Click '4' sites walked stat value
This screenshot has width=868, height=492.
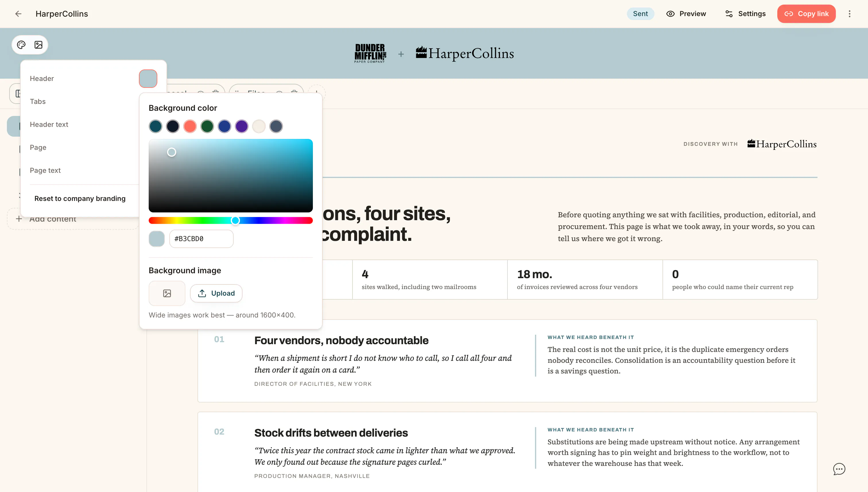[x=365, y=274]
